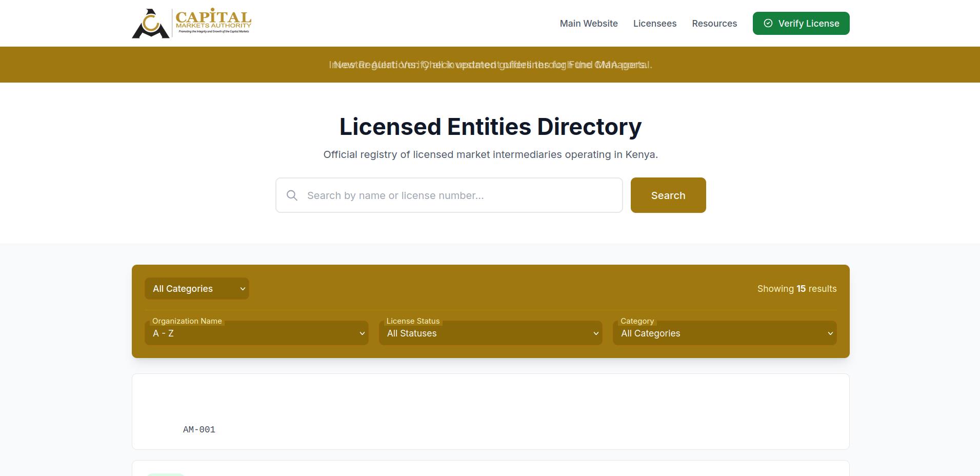This screenshot has height=476, width=980.
Task: Click the magnifying glass icon in search field
Action: pos(292,195)
